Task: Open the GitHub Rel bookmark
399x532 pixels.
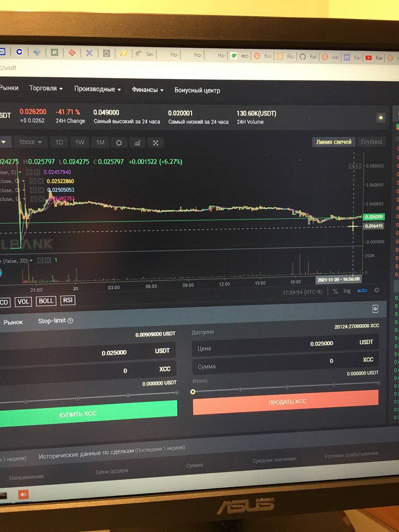Action: (308, 57)
